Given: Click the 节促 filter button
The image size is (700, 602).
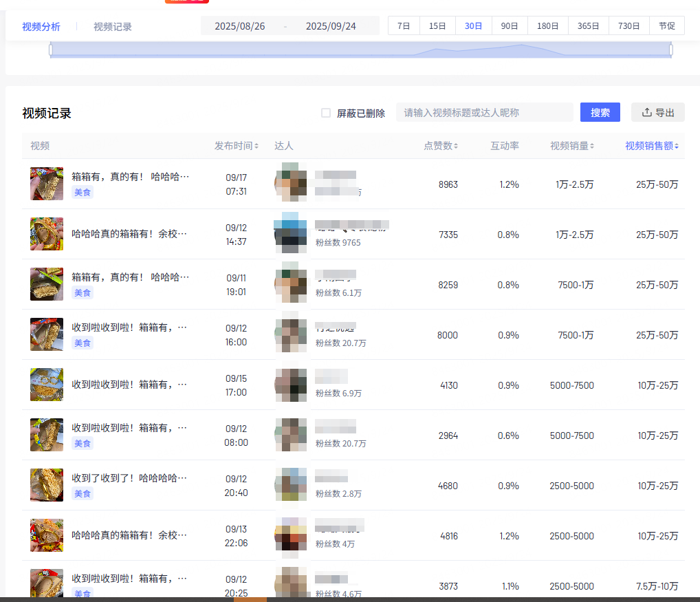Looking at the screenshot, I should pos(666,25).
